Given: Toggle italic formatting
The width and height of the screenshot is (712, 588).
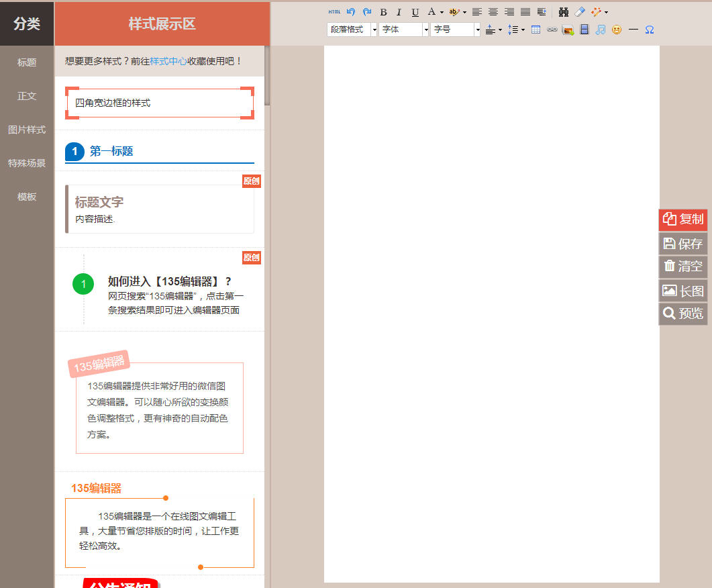Looking at the screenshot, I should click(399, 11).
